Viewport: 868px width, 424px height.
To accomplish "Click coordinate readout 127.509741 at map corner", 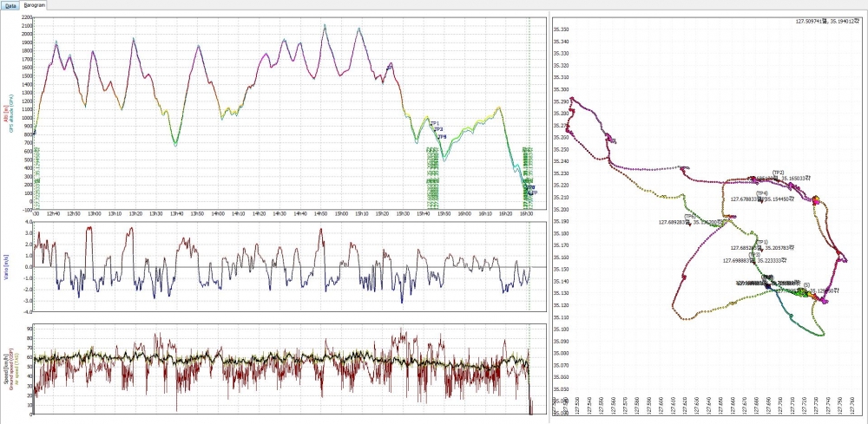I will (x=828, y=21).
